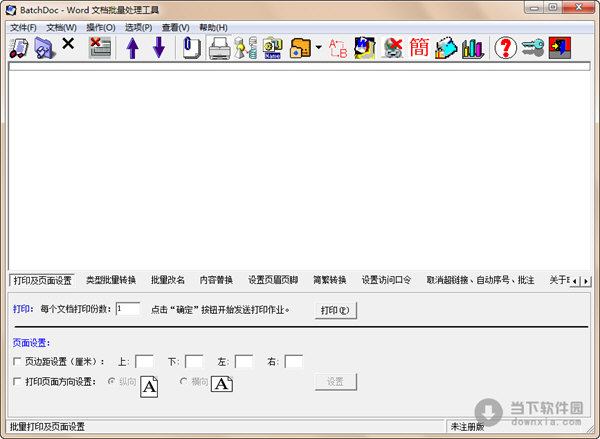Switch to the 简繁转换 tab
Image resolution: width=600 pixels, height=439 pixels.
[x=329, y=280]
